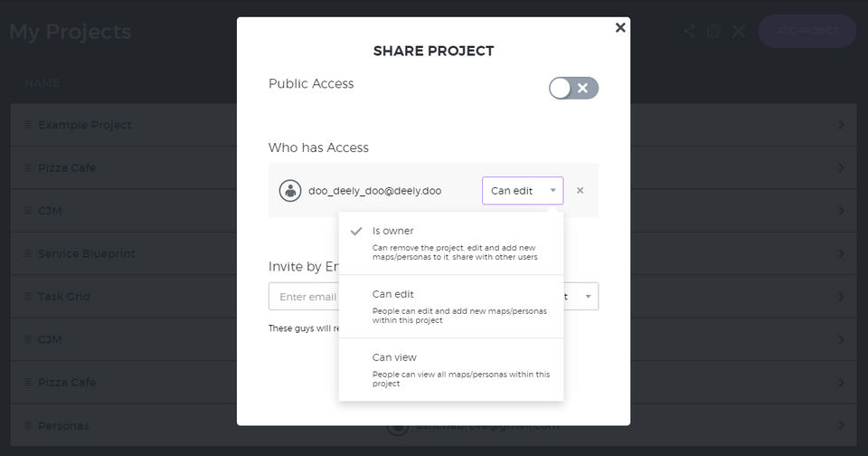The height and width of the screenshot is (456, 868).
Task: Toggle the Public Access switch
Action: [573, 88]
